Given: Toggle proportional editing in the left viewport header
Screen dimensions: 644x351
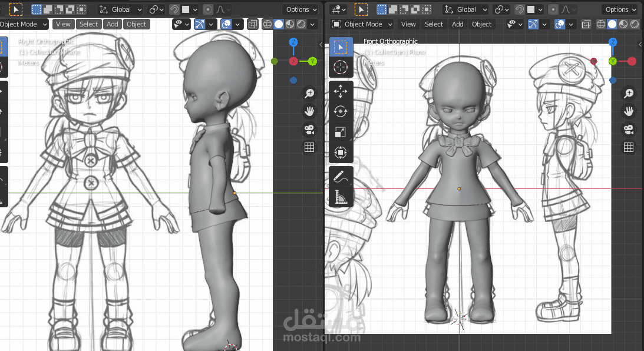Looking at the screenshot, I should coord(208,9).
